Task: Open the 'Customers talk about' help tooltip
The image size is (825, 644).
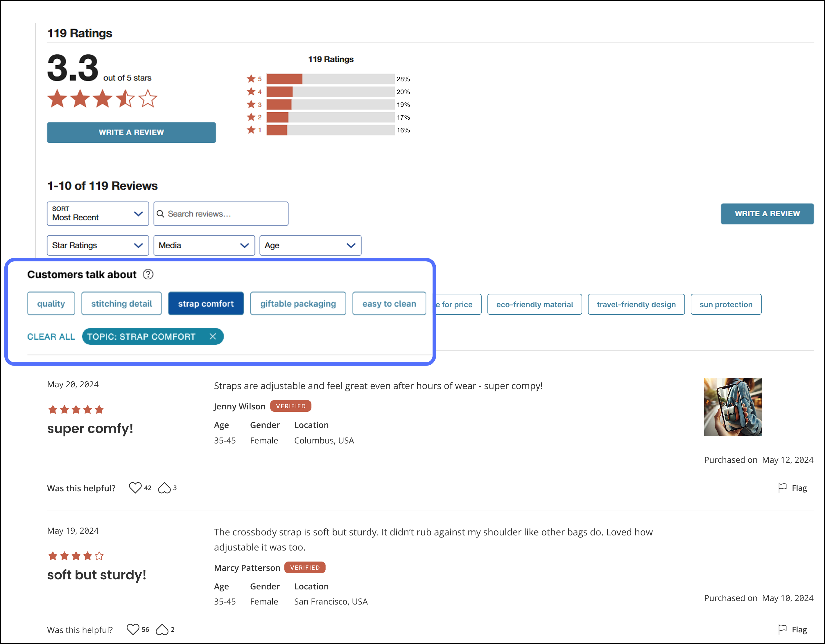Action: (x=148, y=274)
